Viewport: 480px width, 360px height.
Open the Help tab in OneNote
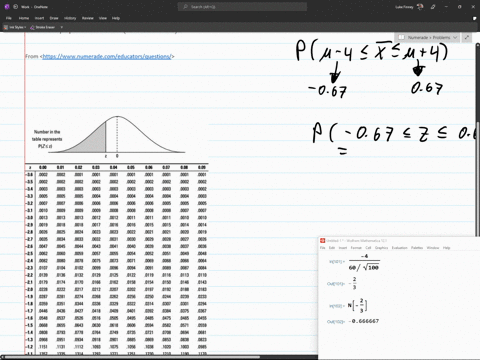click(x=116, y=18)
